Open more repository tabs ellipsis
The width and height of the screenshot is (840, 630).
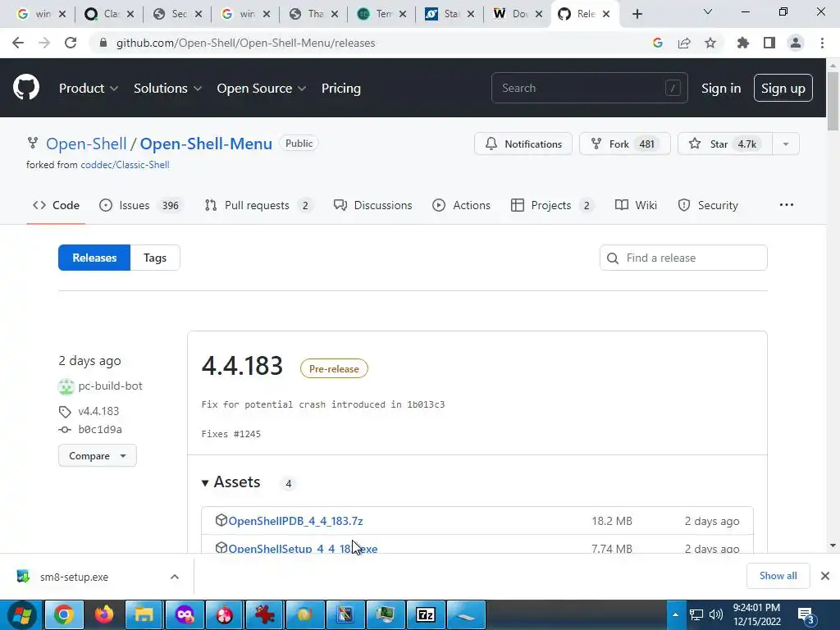click(787, 204)
